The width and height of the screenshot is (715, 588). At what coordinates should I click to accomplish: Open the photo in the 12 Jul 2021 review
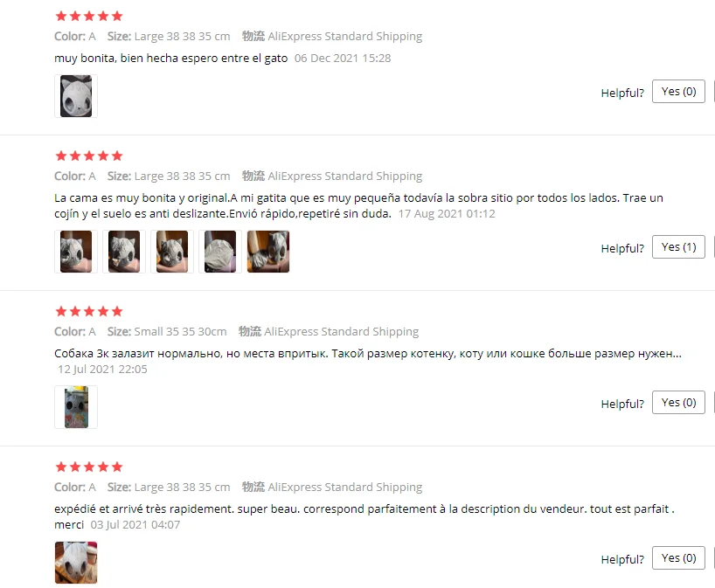pos(76,407)
